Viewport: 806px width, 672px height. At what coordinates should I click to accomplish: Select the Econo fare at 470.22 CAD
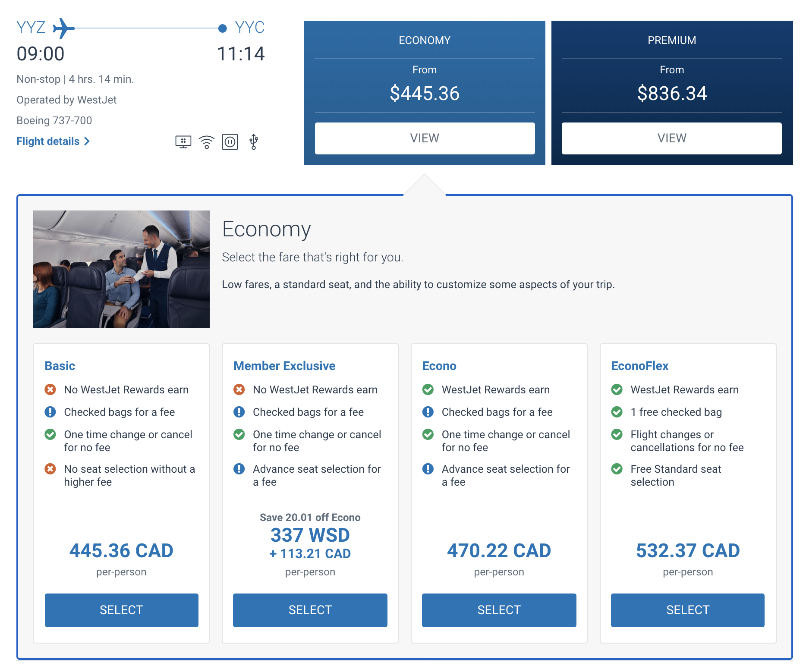(x=499, y=610)
